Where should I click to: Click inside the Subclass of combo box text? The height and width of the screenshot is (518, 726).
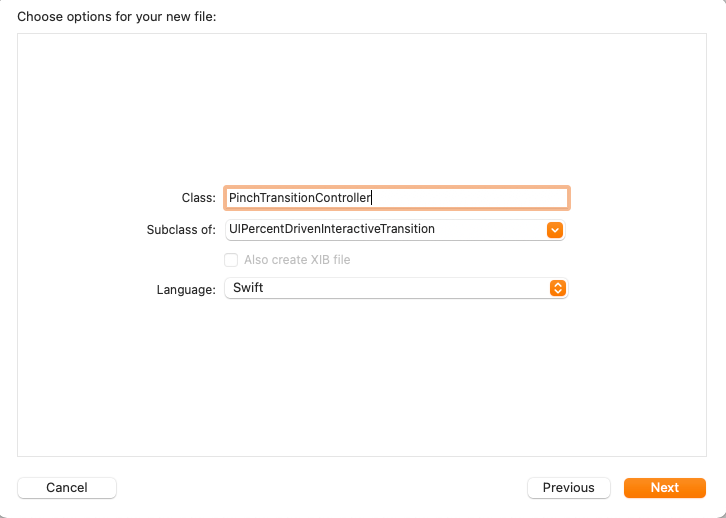point(386,230)
